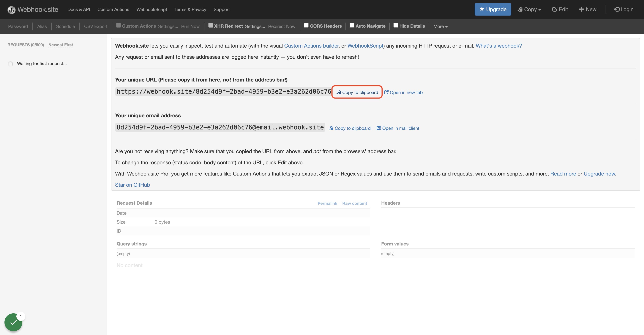Open the Support page

(222, 9)
